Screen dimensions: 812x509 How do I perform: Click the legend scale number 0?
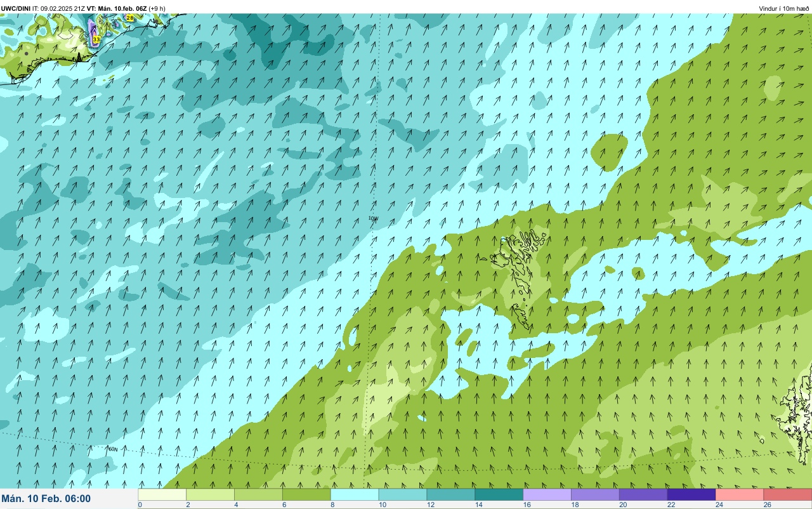(140, 505)
